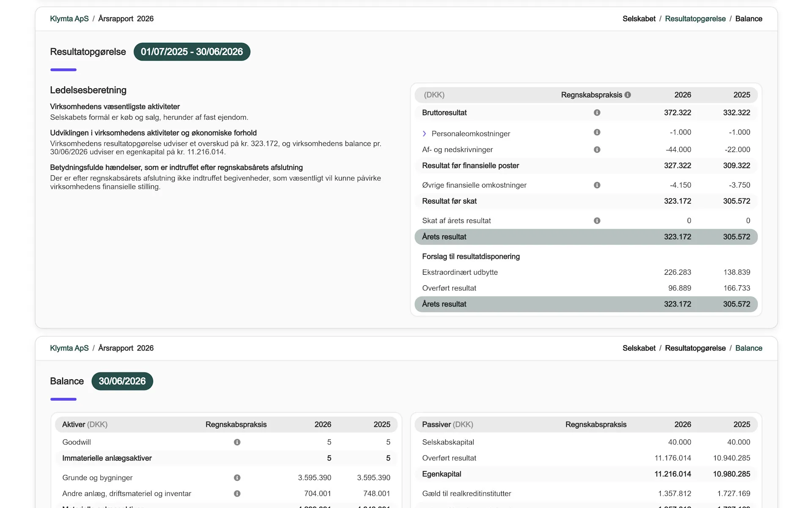The image size is (812, 508).
Task: Click Resultat før finansielle poster row label
Action: pos(470,166)
